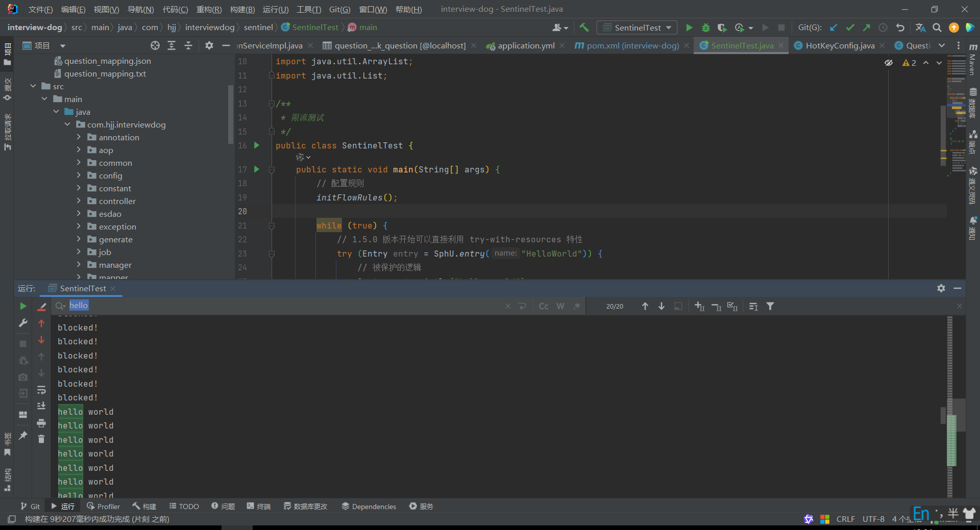Toggle Match Case in console search
Screen dimensions: 980x530
click(x=544, y=306)
